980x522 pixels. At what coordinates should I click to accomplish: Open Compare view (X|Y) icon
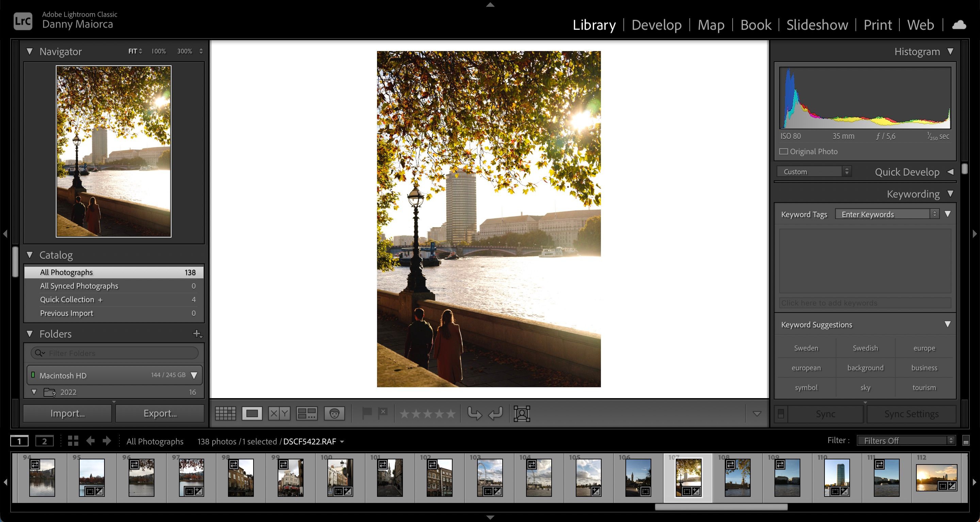point(279,413)
